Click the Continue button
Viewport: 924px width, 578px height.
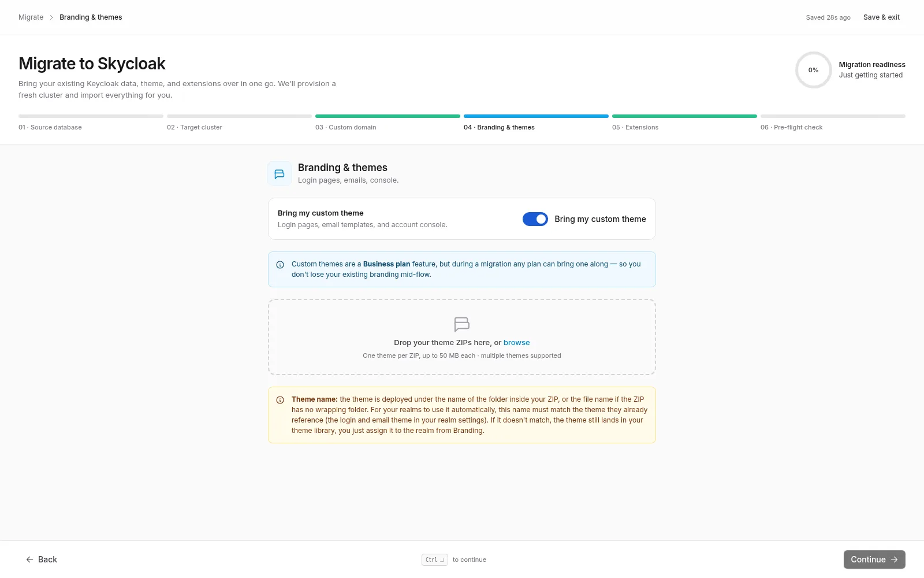click(x=874, y=560)
